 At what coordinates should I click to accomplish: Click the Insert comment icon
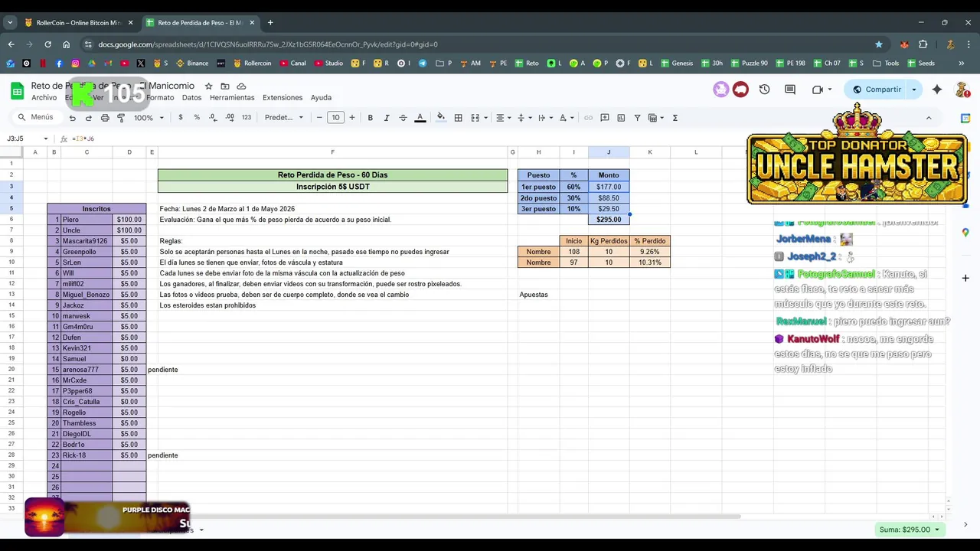pyautogui.click(x=605, y=118)
